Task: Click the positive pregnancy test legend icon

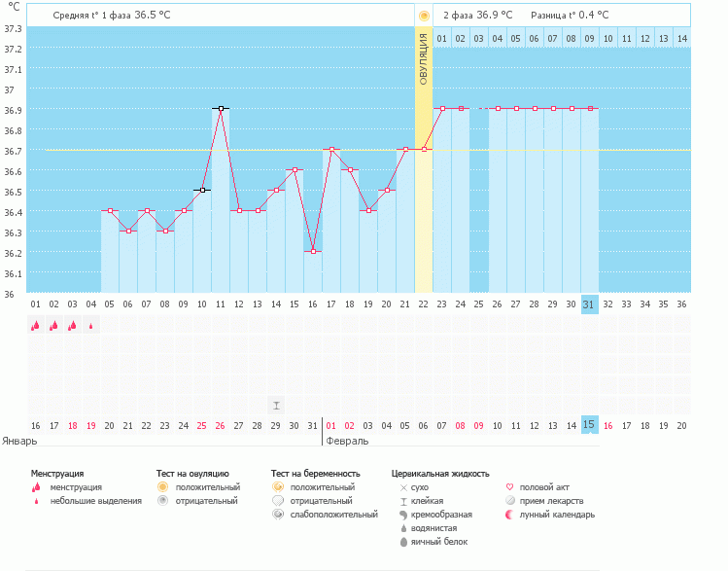Action: [278, 487]
